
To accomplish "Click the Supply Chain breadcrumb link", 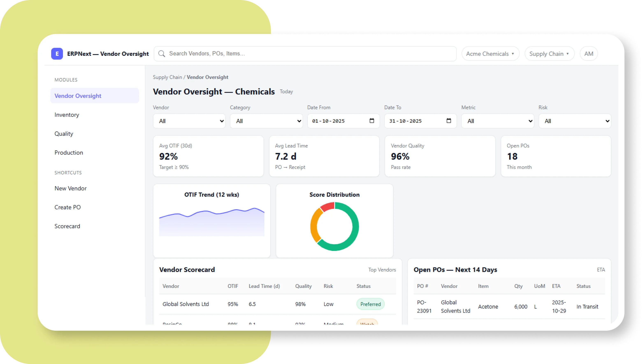I will tap(167, 77).
